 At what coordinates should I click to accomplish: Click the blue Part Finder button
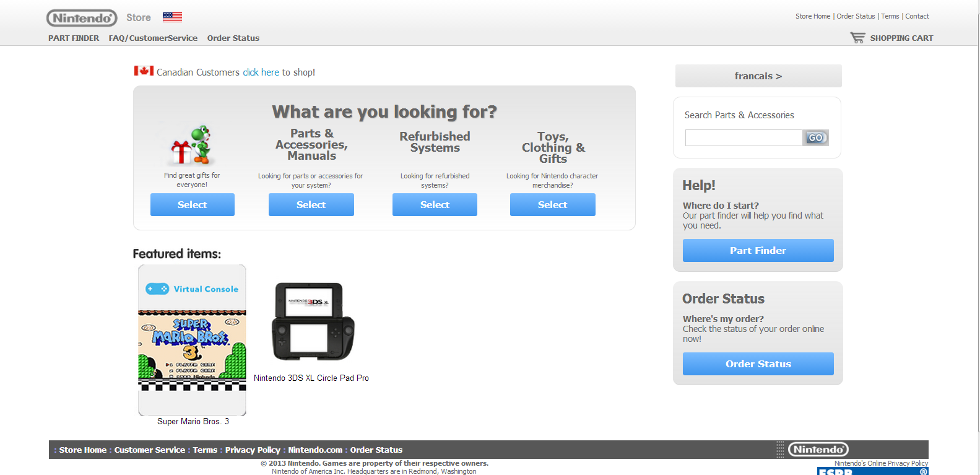coord(758,251)
